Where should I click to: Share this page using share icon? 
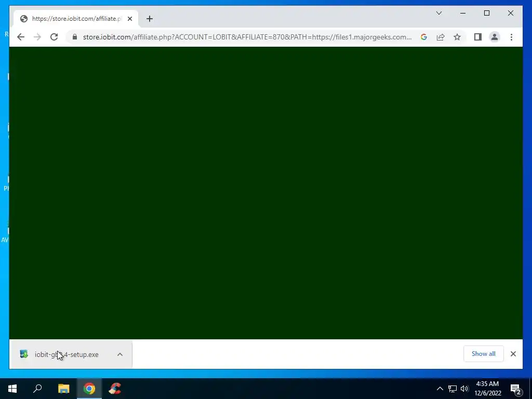[x=441, y=37]
